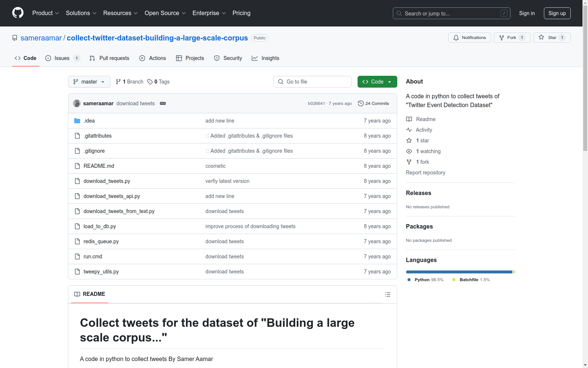Open README outline list icon
Viewport: 588px width, 368px height.
click(x=387, y=294)
